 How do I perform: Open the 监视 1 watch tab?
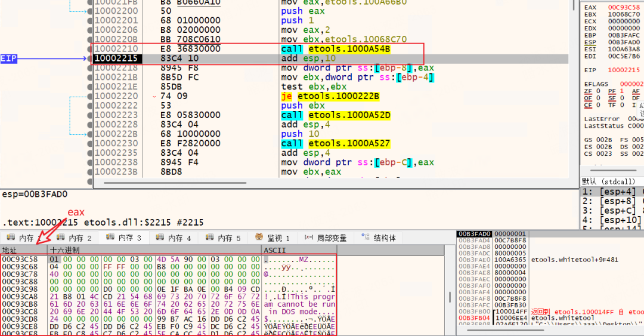click(273, 238)
